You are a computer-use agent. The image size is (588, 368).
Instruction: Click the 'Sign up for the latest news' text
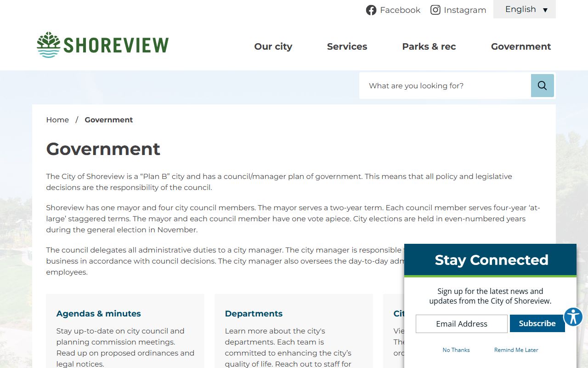[x=490, y=296]
